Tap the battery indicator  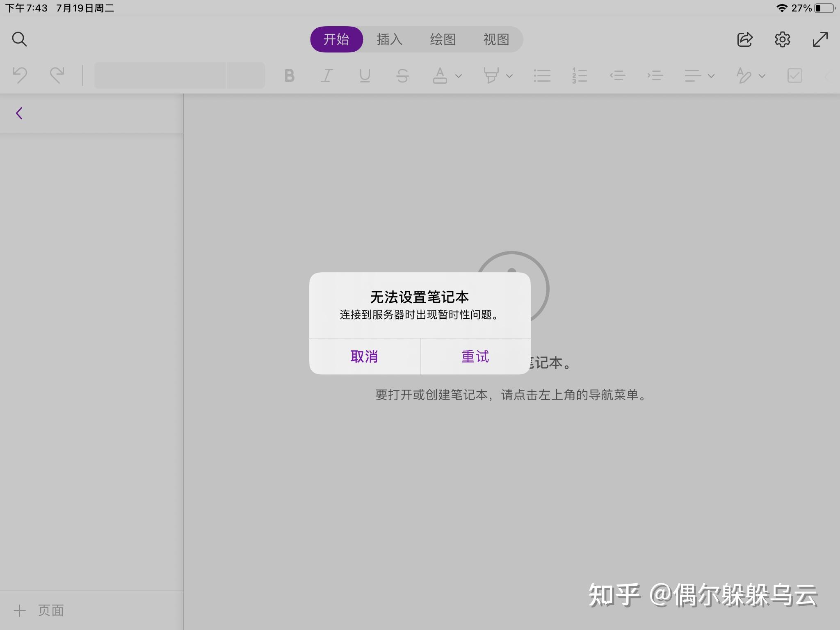[825, 8]
